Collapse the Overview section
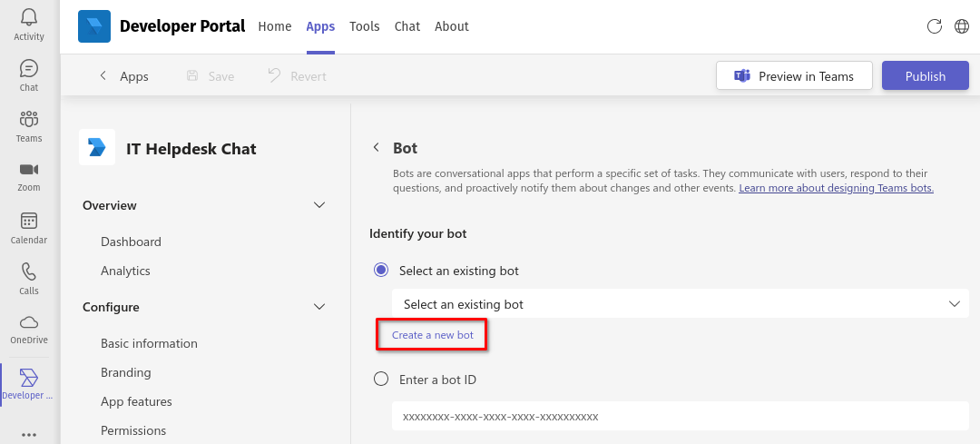The image size is (980, 444). (x=319, y=205)
